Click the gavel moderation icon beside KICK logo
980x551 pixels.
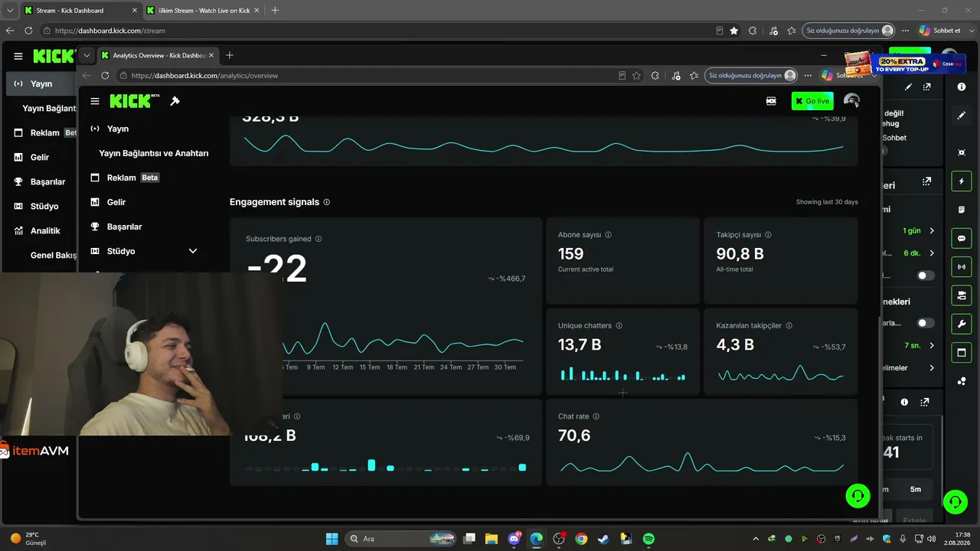click(175, 101)
